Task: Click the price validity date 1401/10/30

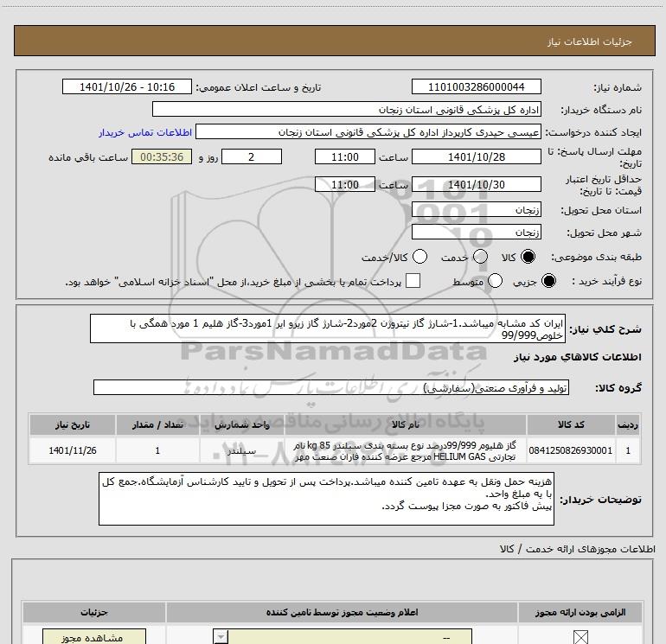Action: coord(476,184)
